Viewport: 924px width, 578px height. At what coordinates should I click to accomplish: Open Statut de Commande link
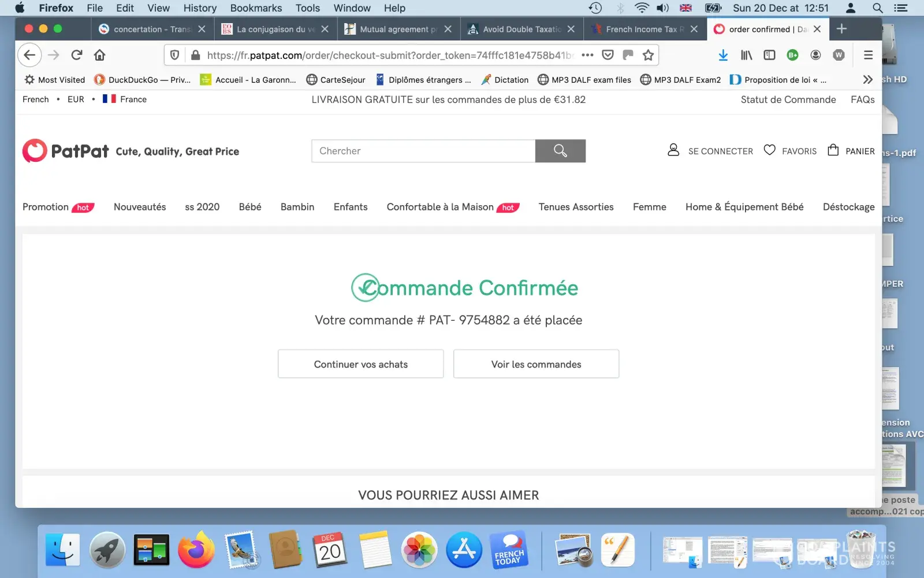pyautogui.click(x=788, y=99)
